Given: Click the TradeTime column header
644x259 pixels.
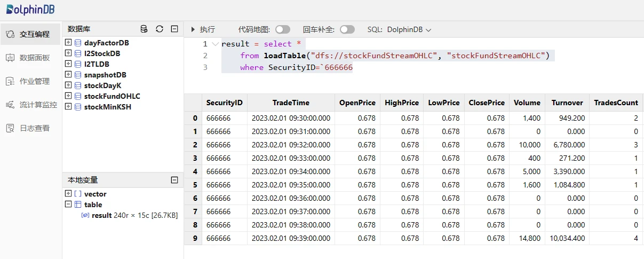Looking at the screenshot, I should (291, 103).
